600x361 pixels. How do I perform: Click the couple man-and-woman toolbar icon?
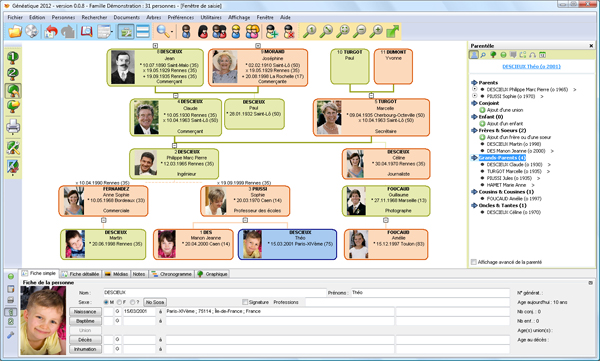tap(219, 31)
